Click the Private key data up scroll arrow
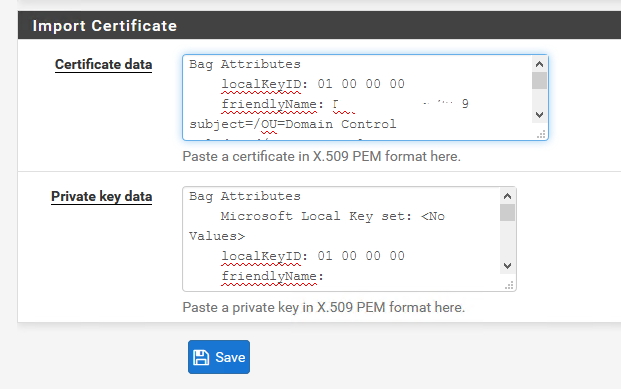621x389 pixels. (507, 196)
